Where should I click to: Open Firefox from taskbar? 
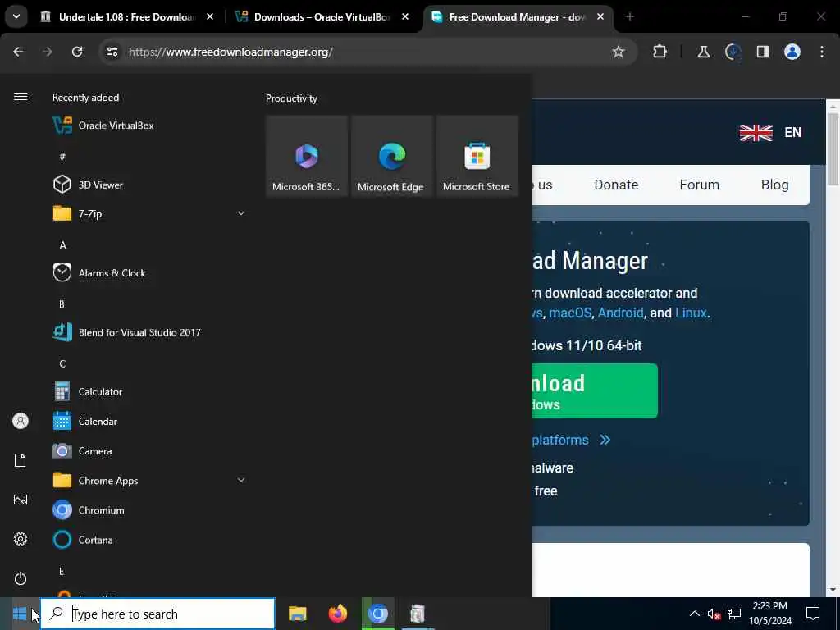pos(337,614)
